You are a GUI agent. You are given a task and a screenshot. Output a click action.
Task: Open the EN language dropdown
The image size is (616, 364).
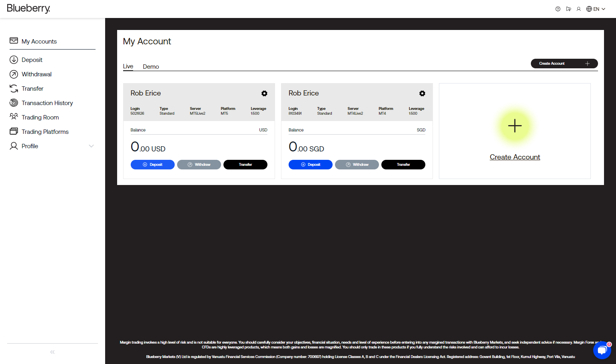[596, 9]
